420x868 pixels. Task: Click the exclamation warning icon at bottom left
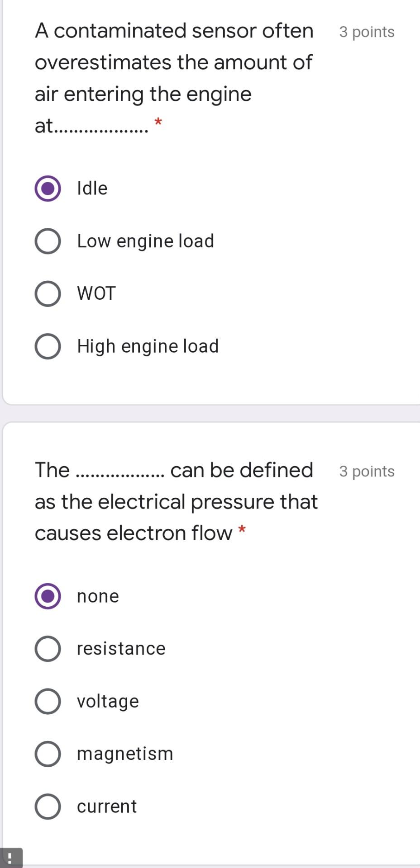[x=10, y=855]
